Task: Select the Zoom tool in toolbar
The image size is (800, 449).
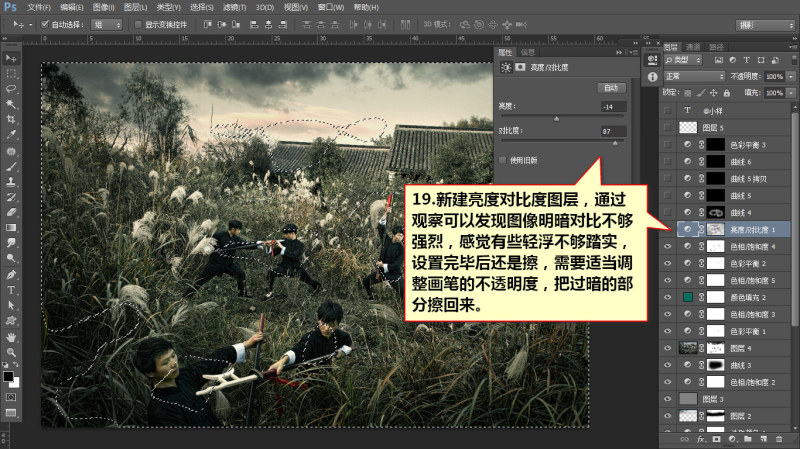Action: pos(11,352)
